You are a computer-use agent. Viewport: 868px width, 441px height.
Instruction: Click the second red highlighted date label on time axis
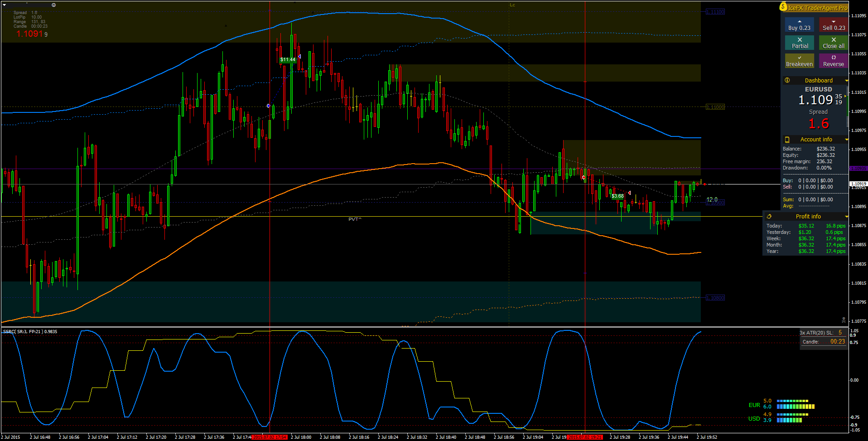pos(585,437)
